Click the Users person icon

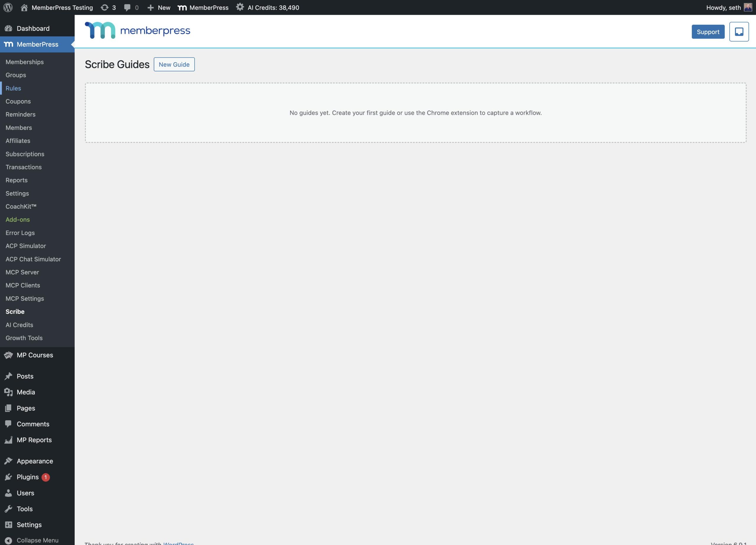[8, 493]
